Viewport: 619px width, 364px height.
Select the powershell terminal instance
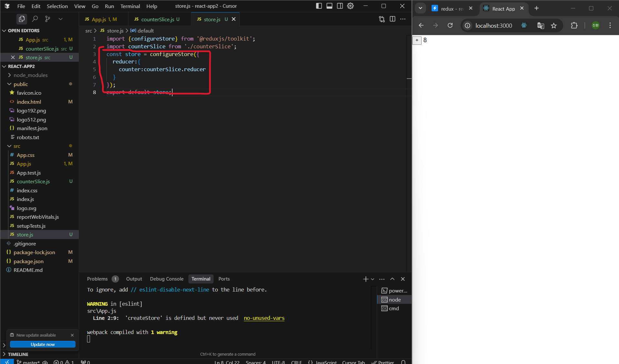(394, 291)
